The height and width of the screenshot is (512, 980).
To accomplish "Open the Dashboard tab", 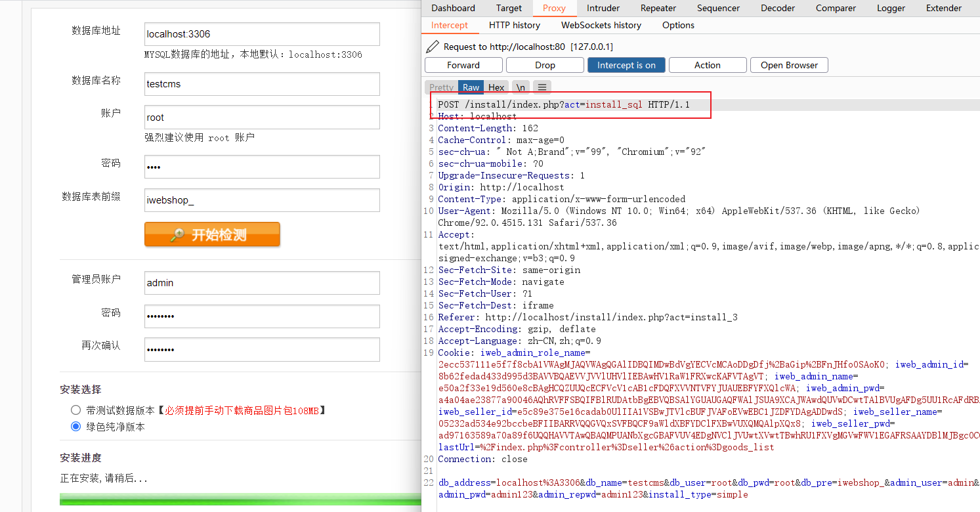I will (453, 8).
